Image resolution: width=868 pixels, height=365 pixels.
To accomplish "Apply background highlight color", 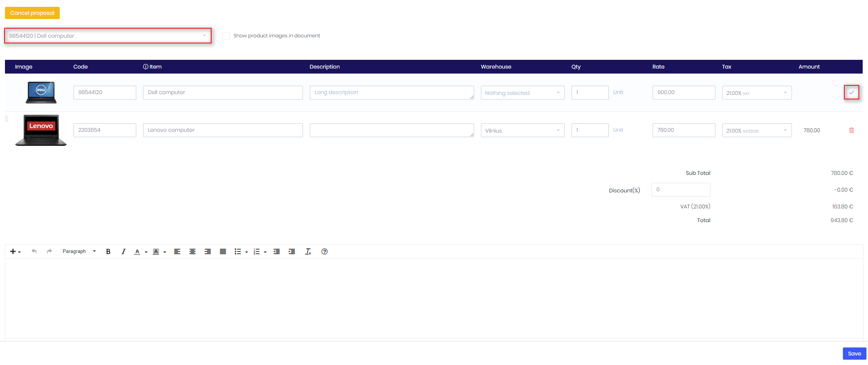I will (x=156, y=251).
